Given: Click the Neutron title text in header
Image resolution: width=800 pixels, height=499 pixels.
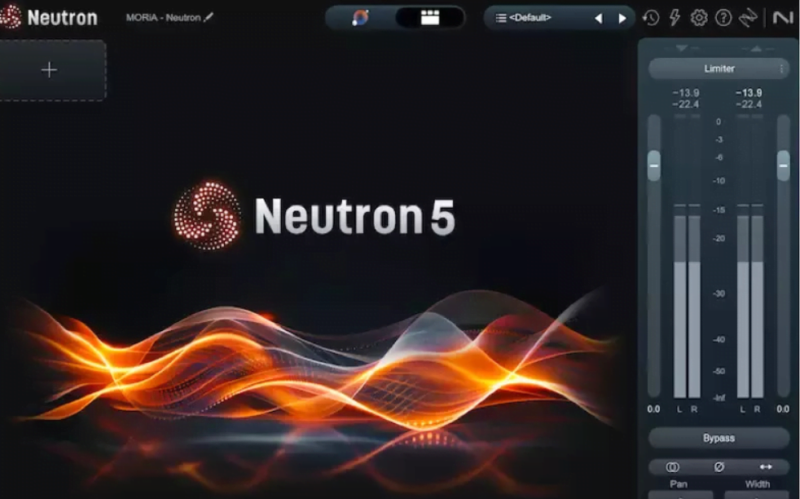Looking at the screenshot, I should [x=62, y=18].
